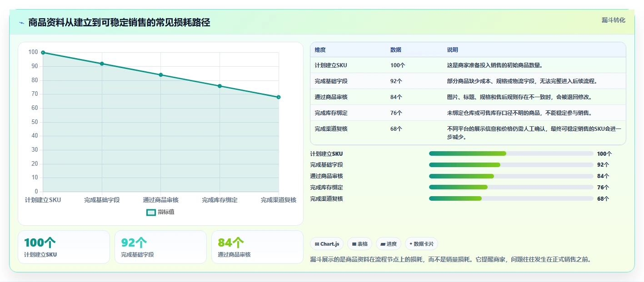This screenshot has height=282, width=644.
Task: Click the 维度 table column header
Action: point(320,50)
